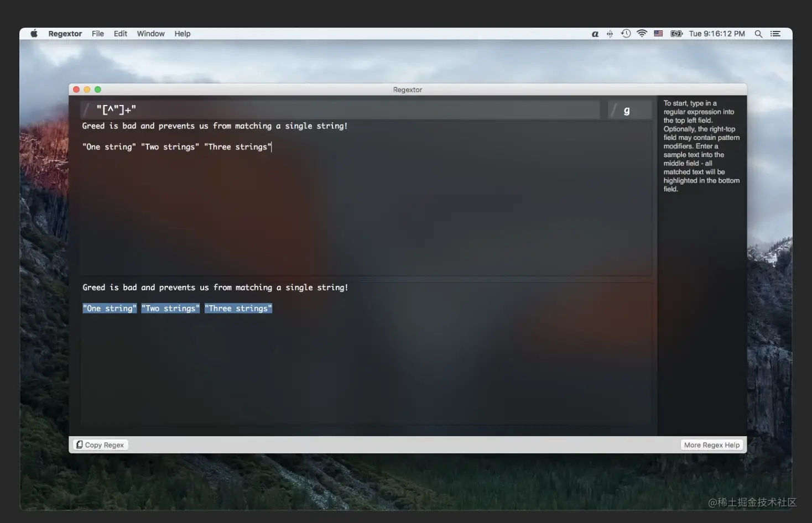This screenshot has width=812, height=523.
Task: Click "Greed is bad" line in the sample field
Action: pos(215,126)
